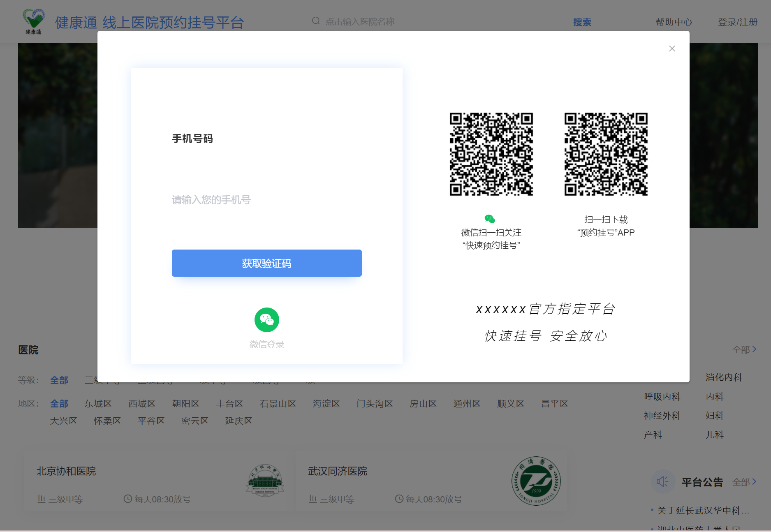This screenshot has height=532, width=771.
Task: Click level icon in 武汉同济医院 card
Action: [313, 499]
